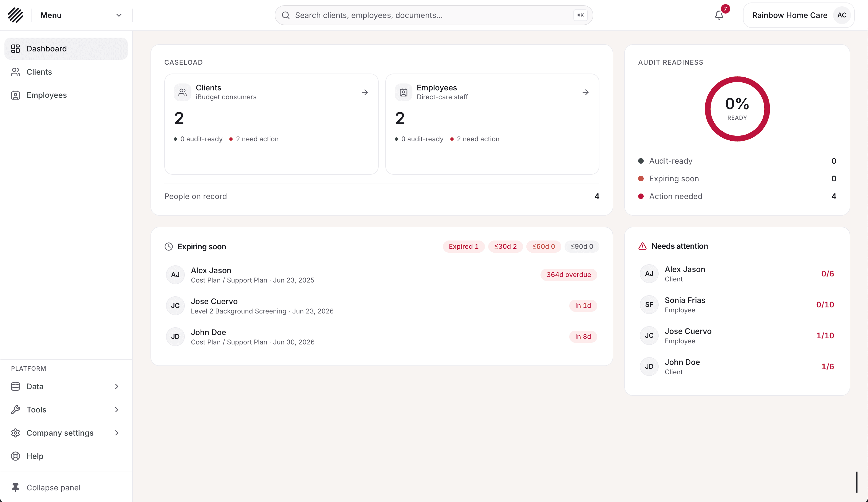868x502 pixels.
Task: Filter by Expired 1 chip
Action: point(464,247)
